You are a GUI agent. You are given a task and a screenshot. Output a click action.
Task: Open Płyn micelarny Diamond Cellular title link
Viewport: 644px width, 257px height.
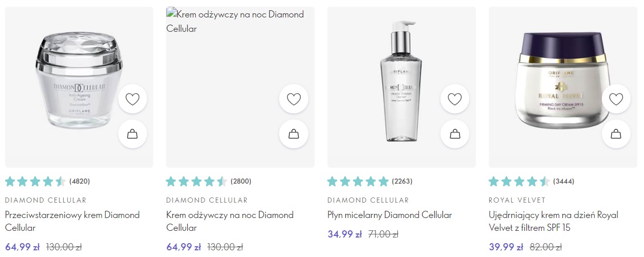tap(390, 215)
